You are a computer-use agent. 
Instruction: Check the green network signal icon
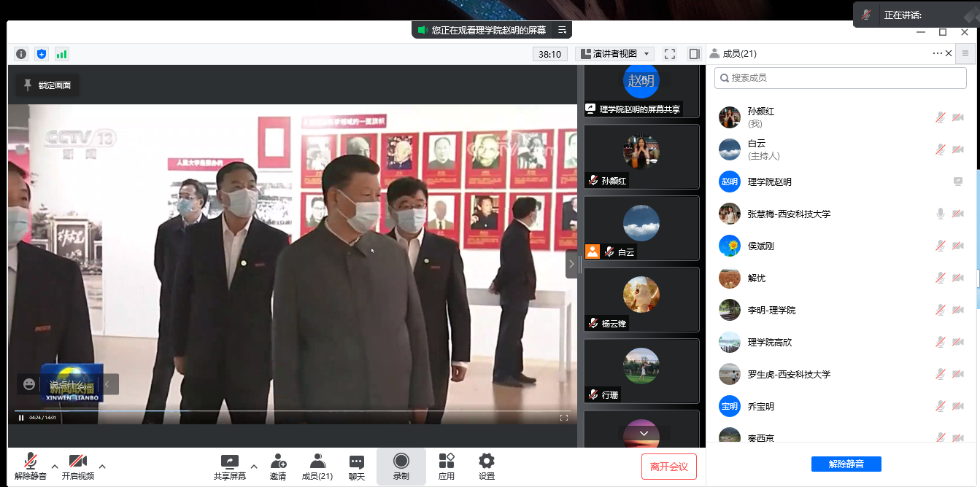tap(61, 54)
